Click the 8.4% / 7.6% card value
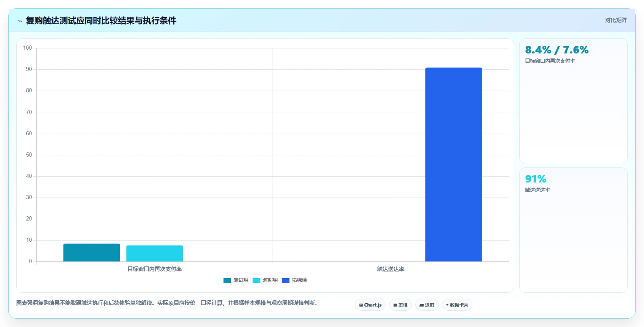644x327 pixels. click(x=556, y=50)
